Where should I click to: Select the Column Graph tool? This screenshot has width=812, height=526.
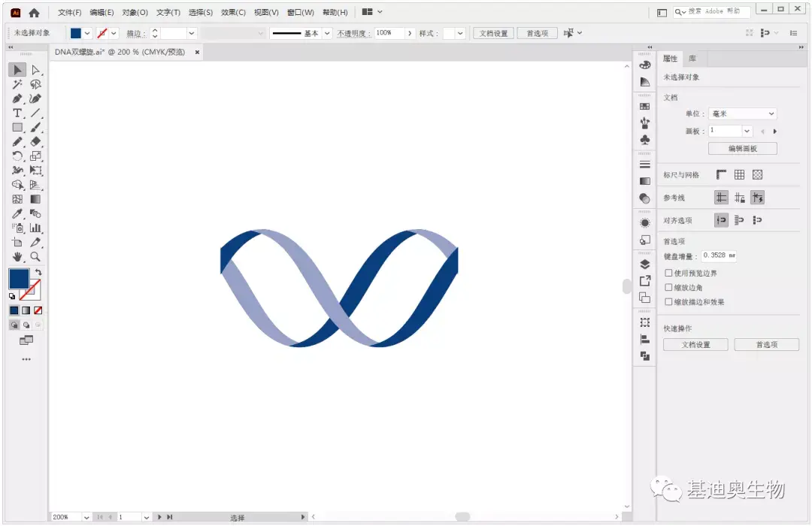[35, 228]
